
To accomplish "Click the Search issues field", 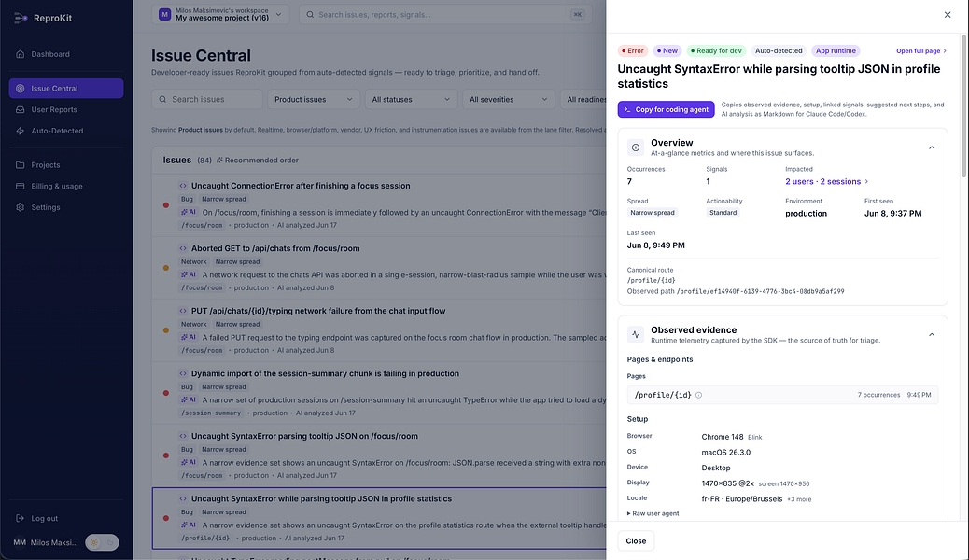I will click(207, 100).
